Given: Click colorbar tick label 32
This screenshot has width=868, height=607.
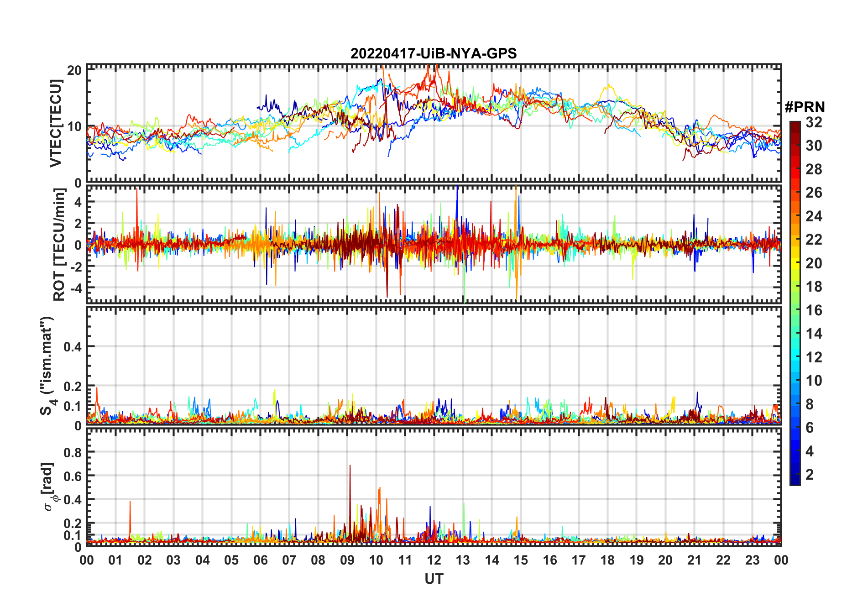Looking at the screenshot, I should pos(814,122).
